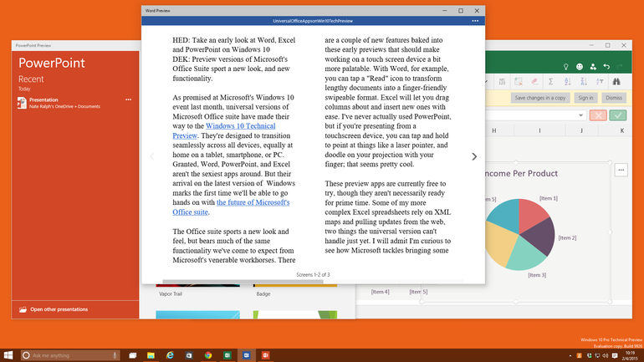The height and width of the screenshot is (362, 644).
Task: Click the teal Item 3 pie slice
Action: 526,254
